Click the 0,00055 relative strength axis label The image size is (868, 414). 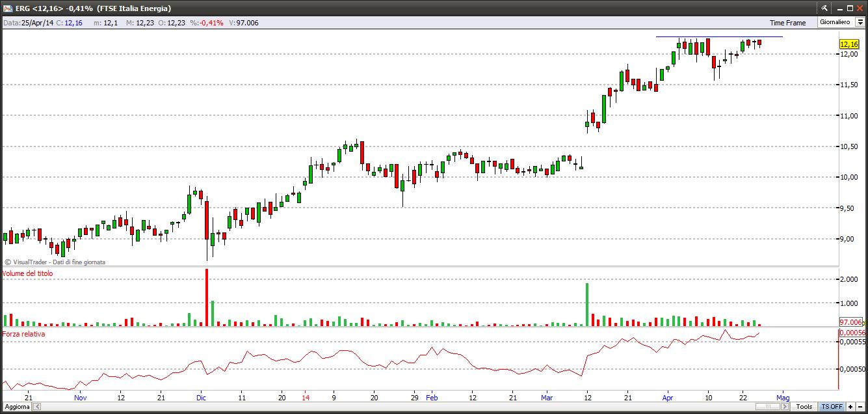(x=851, y=342)
